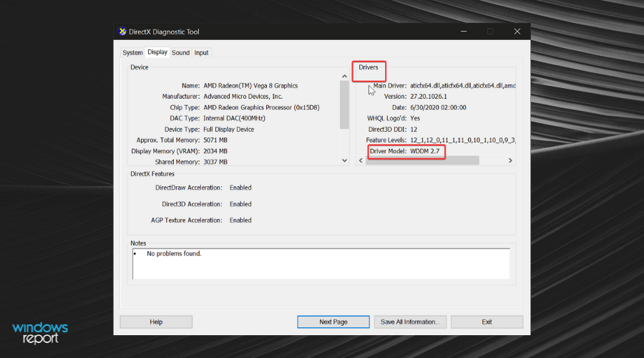Click chip type AMD Radeon Graphics Processor (0x15D8)
This screenshot has width=644, height=358.
(x=261, y=107)
